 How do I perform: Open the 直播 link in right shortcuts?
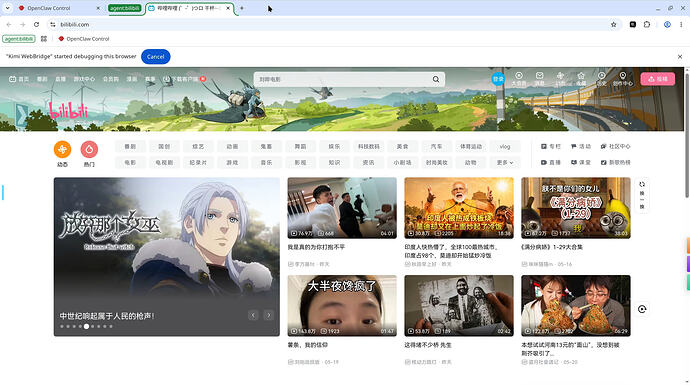[551, 162]
